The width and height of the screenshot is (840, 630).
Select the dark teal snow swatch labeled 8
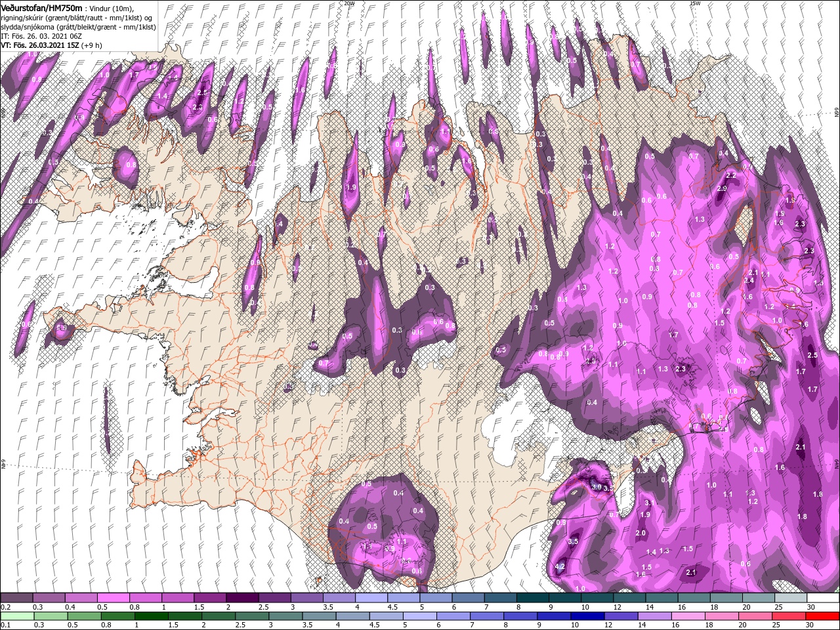(x=533, y=598)
